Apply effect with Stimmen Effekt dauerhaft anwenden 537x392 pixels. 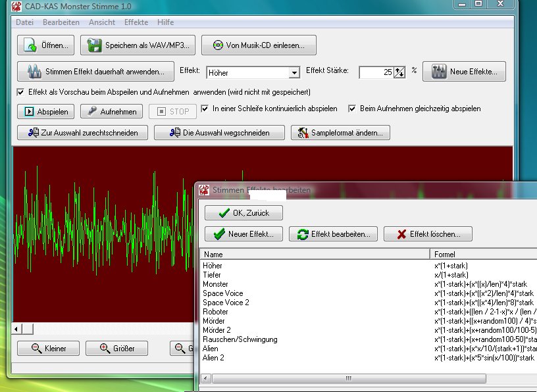click(95, 71)
